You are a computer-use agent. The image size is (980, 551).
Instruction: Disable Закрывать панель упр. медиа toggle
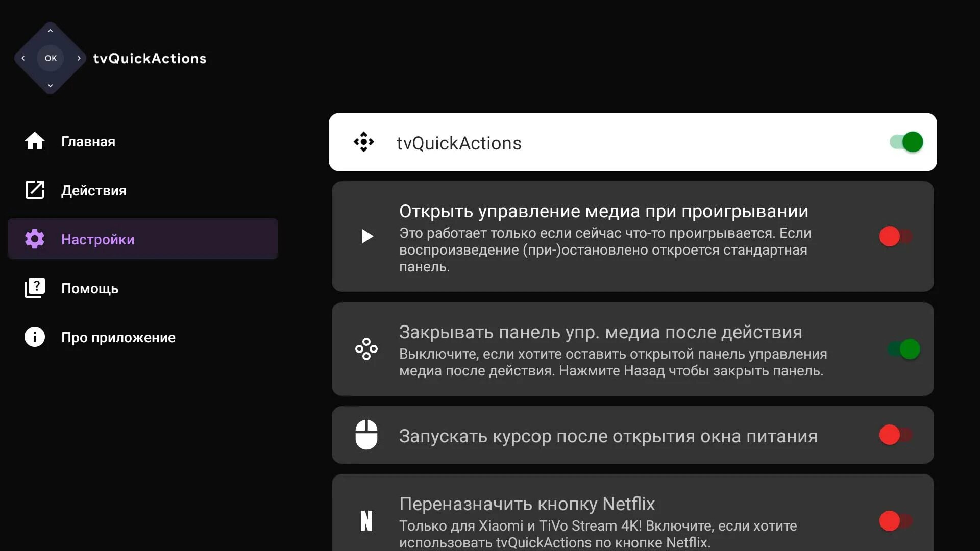[904, 349]
